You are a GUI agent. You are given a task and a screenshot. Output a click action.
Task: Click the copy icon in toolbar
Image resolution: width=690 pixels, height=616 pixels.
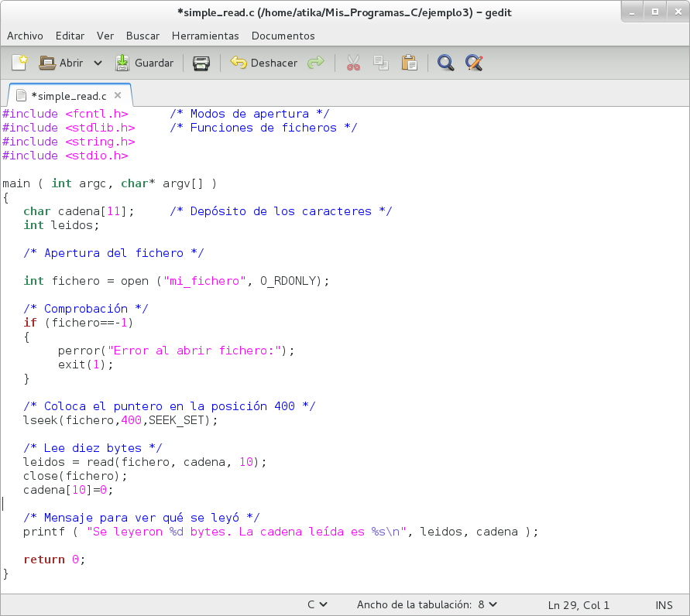381,63
